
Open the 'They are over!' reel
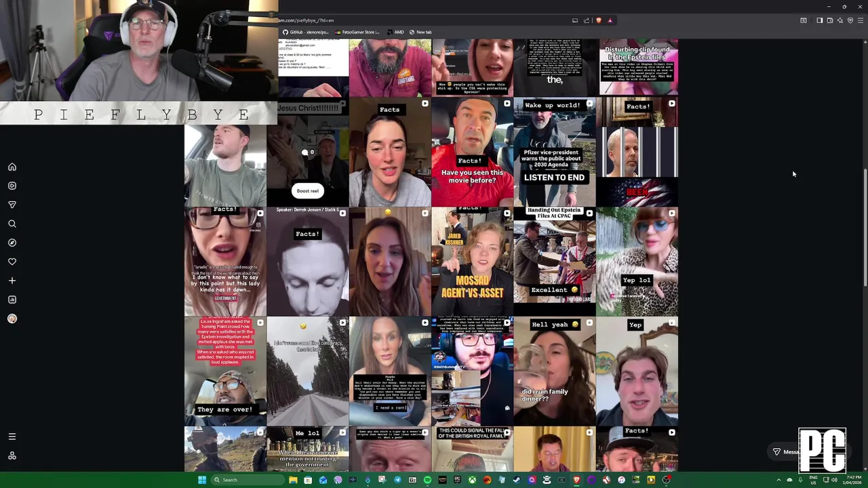coord(225,371)
